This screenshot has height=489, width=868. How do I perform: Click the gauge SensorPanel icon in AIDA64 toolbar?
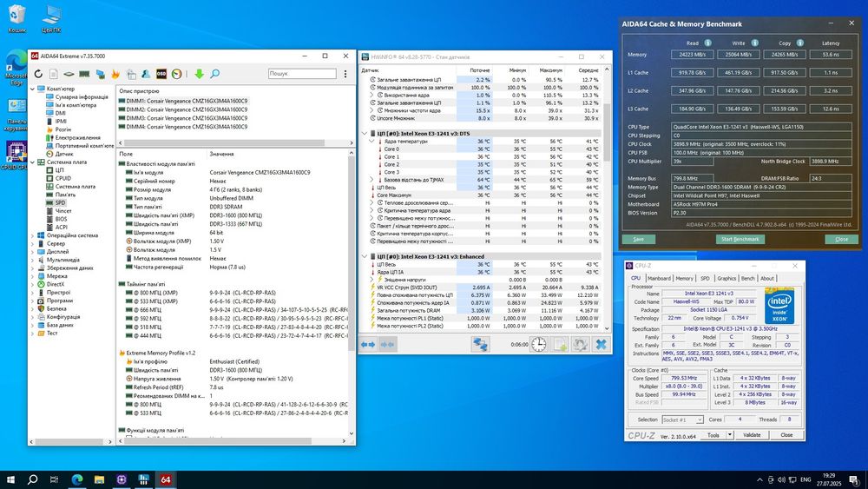(176, 74)
